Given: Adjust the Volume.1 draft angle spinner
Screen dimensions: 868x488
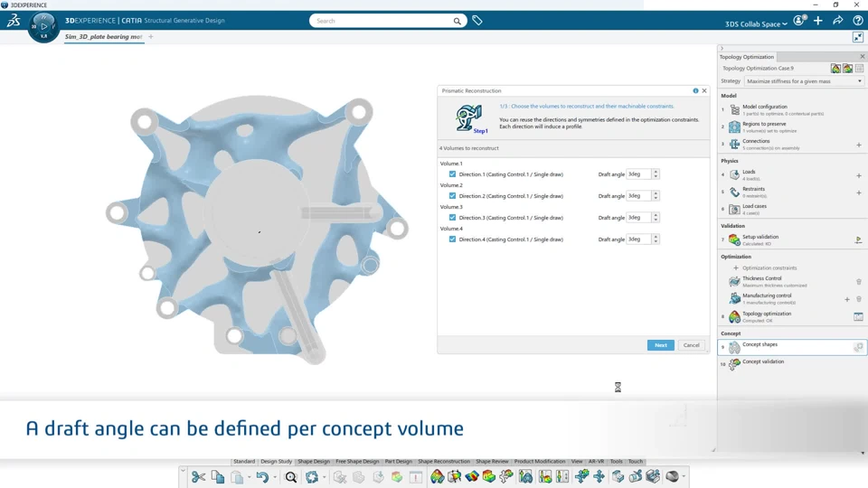Looking at the screenshot, I should point(656,174).
